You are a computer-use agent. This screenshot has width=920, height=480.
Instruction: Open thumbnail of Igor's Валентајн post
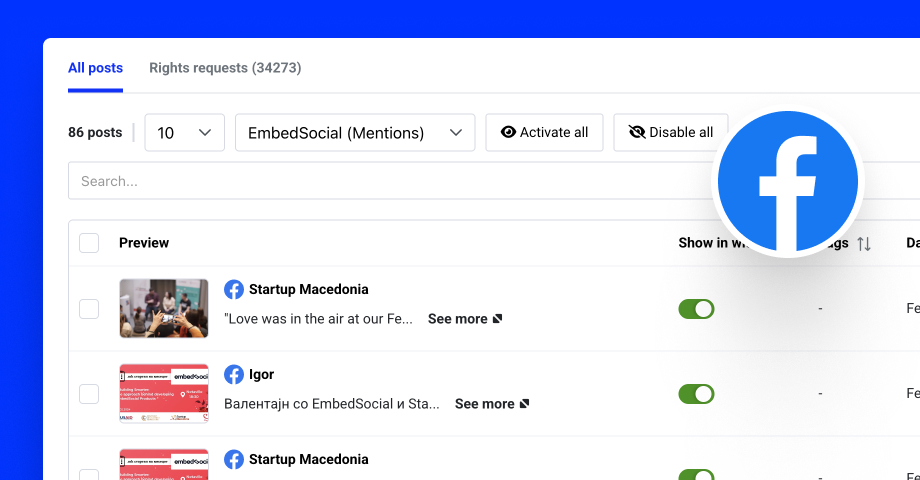[x=164, y=394]
